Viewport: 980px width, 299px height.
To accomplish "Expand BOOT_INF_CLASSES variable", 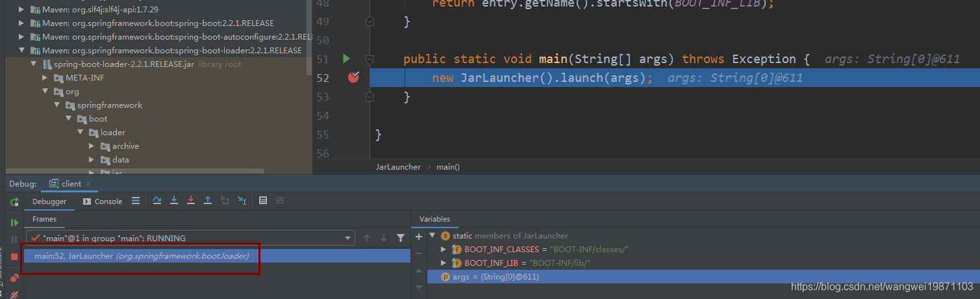I will click(444, 250).
